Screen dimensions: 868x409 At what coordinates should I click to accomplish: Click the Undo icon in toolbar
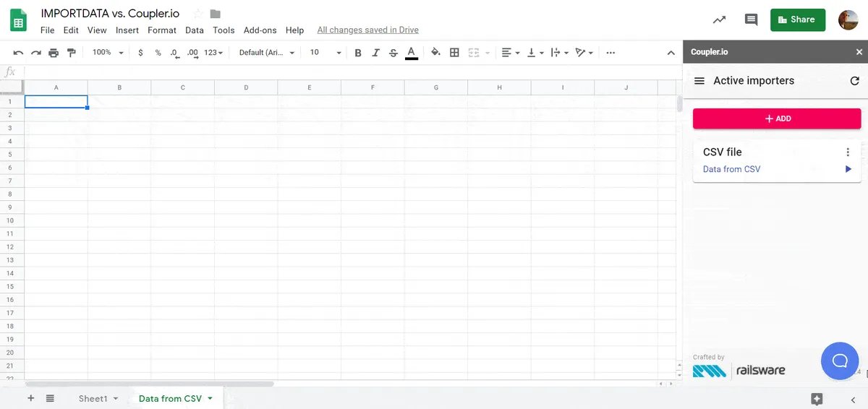coord(18,53)
